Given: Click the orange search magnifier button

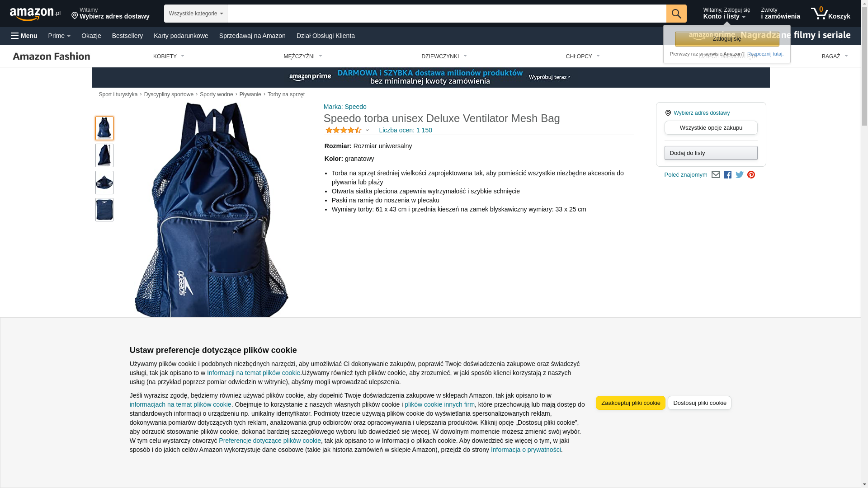Looking at the screenshot, I should 676,14.
